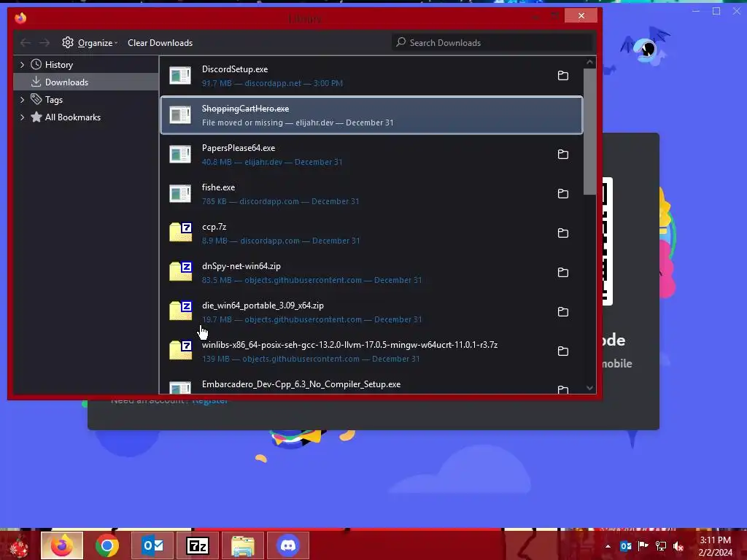Click the Library forward arrow

44,43
